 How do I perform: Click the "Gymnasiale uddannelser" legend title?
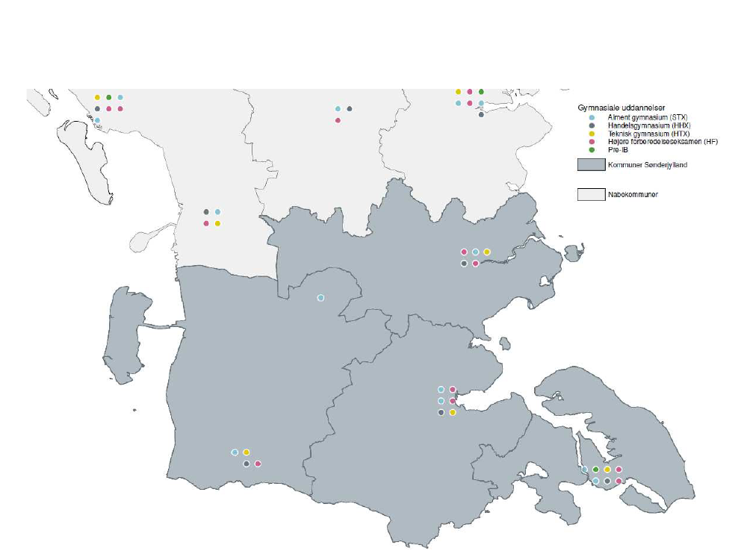click(x=622, y=108)
